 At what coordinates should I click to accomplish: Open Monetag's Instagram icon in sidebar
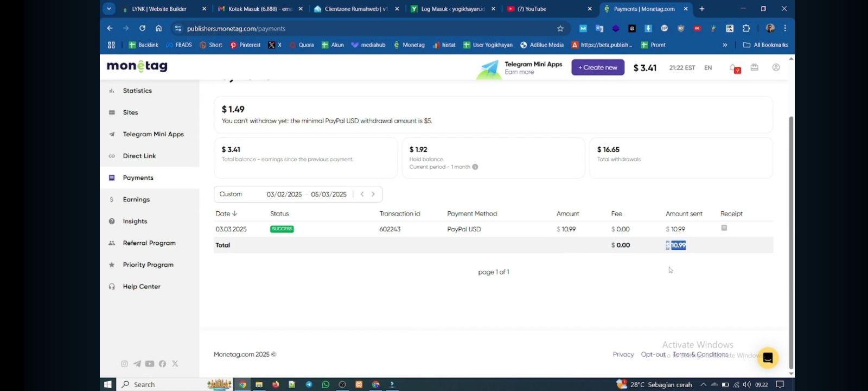[124, 364]
